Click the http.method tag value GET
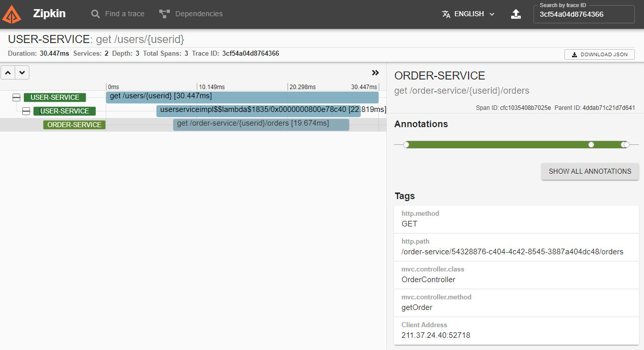The image size is (644, 350). coord(410,224)
